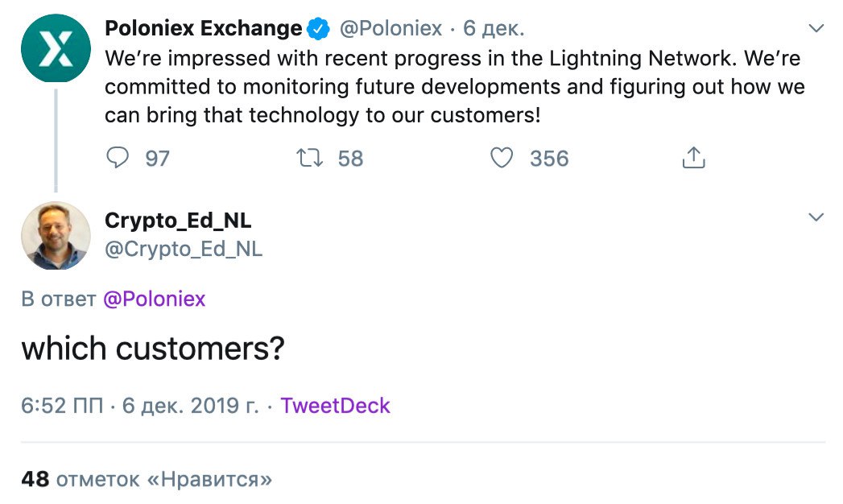Follow the purple @Poloniex reply mention
Viewport: 843px width, 504px height.
coord(154,299)
